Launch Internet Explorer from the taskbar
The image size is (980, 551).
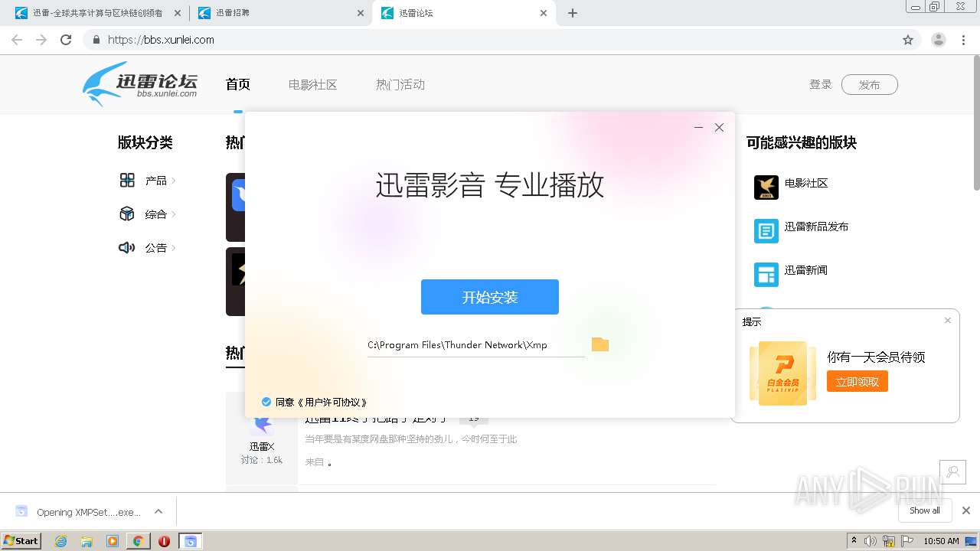[61, 541]
